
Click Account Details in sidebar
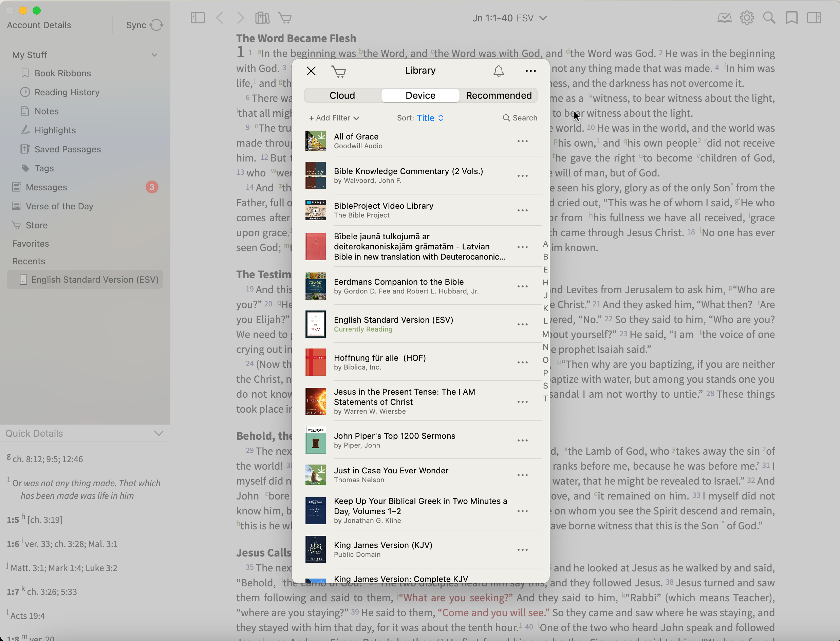[x=39, y=25]
